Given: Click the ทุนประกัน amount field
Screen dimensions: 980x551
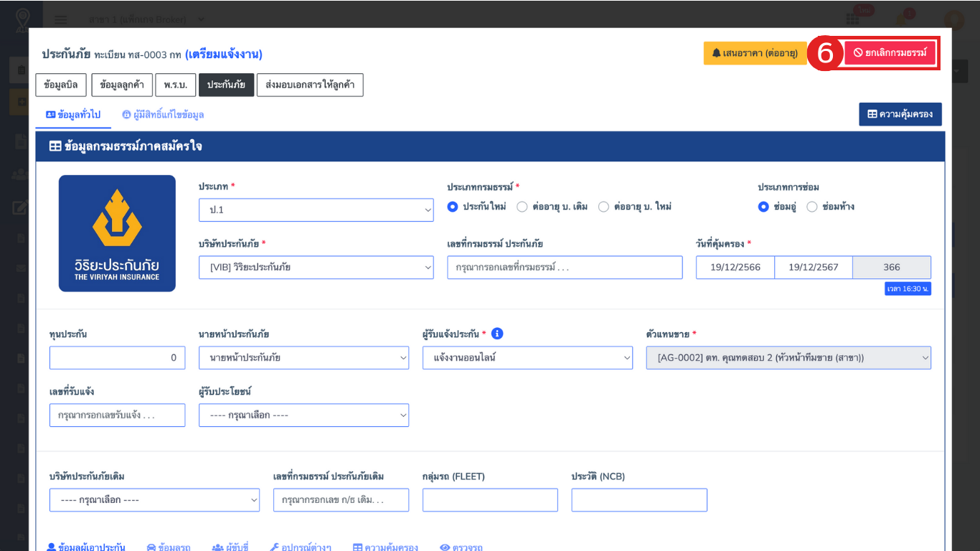Looking at the screenshot, I should (117, 357).
